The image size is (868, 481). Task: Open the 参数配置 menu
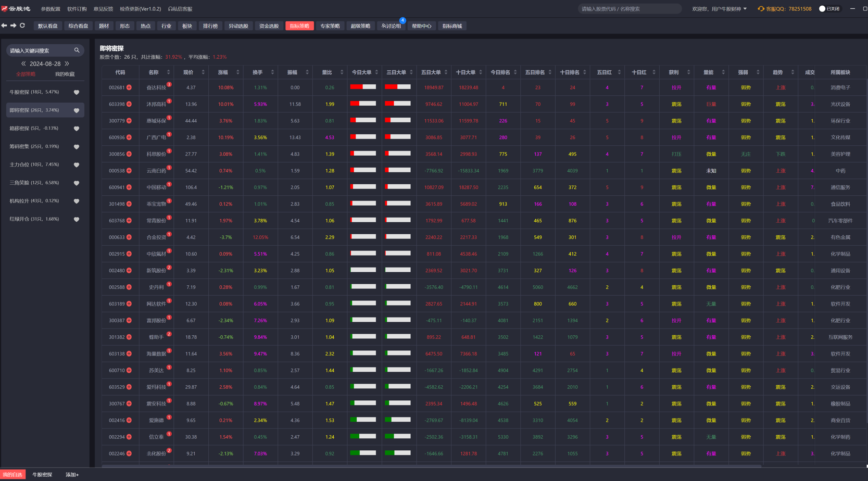pyautogui.click(x=51, y=9)
